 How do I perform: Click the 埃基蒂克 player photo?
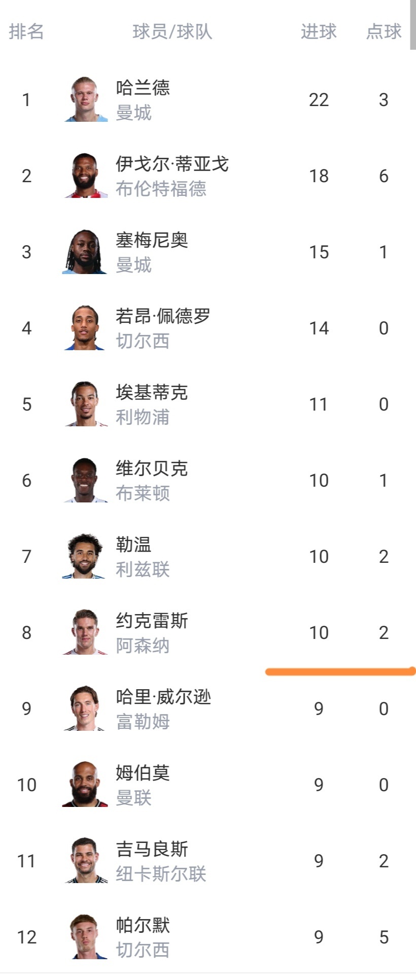point(85,404)
